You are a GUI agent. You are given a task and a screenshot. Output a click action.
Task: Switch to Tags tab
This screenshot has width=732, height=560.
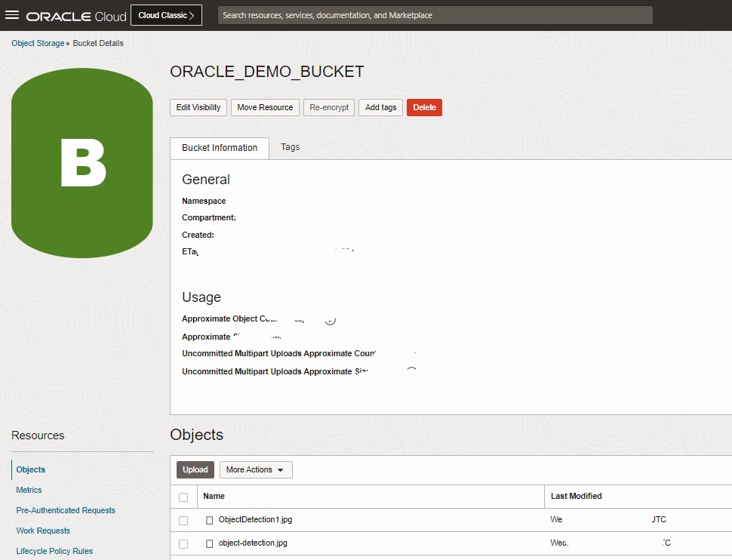(291, 147)
